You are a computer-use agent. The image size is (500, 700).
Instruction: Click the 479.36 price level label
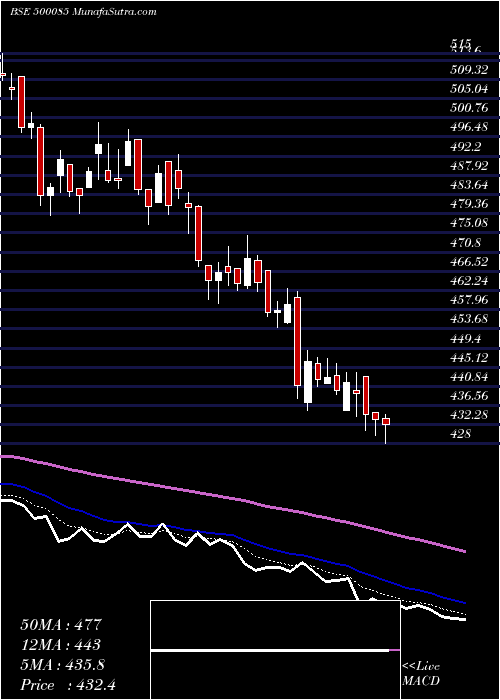[469, 204]
